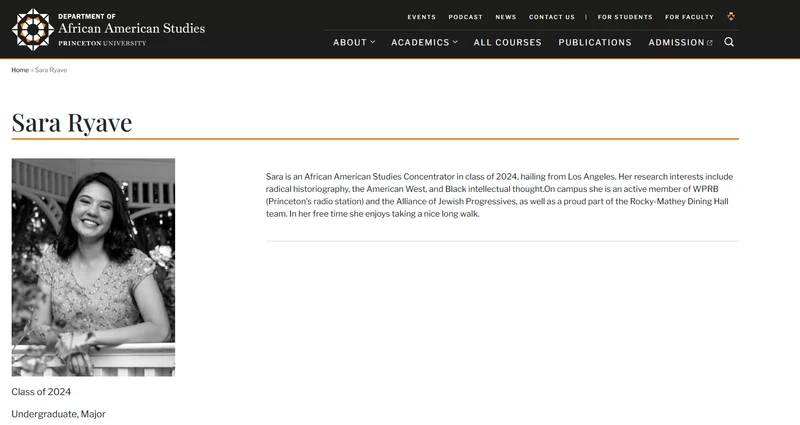The width and height of the screenshot is (800, 425).
Task: Click the Princeton University wordmark
Action: point(102,43)
